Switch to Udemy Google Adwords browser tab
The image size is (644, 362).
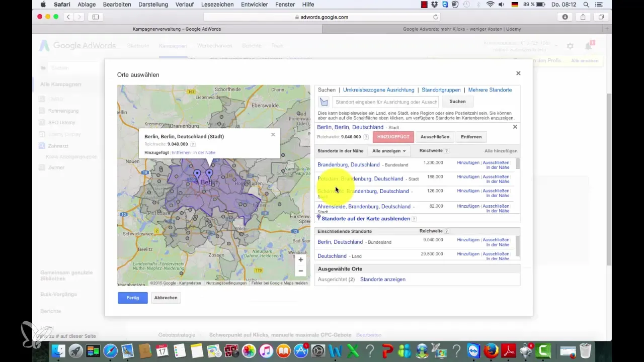(462, 29)
